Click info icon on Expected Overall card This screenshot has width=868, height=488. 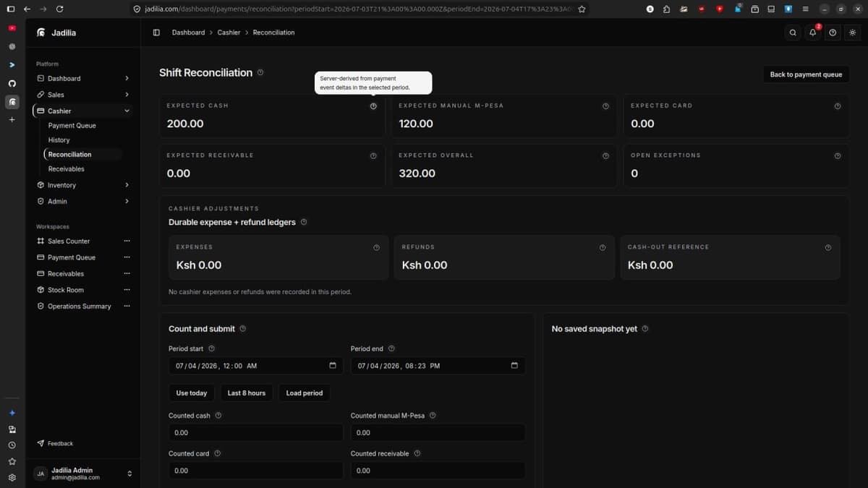[x=605, y=155]
